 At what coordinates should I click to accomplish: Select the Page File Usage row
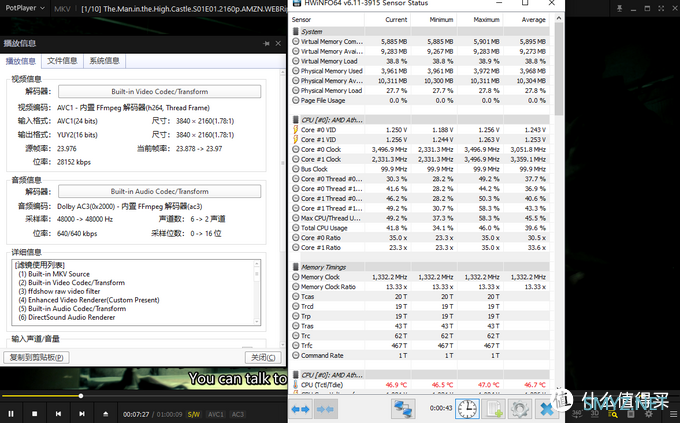pyautogui.click(x=420, y=101)
